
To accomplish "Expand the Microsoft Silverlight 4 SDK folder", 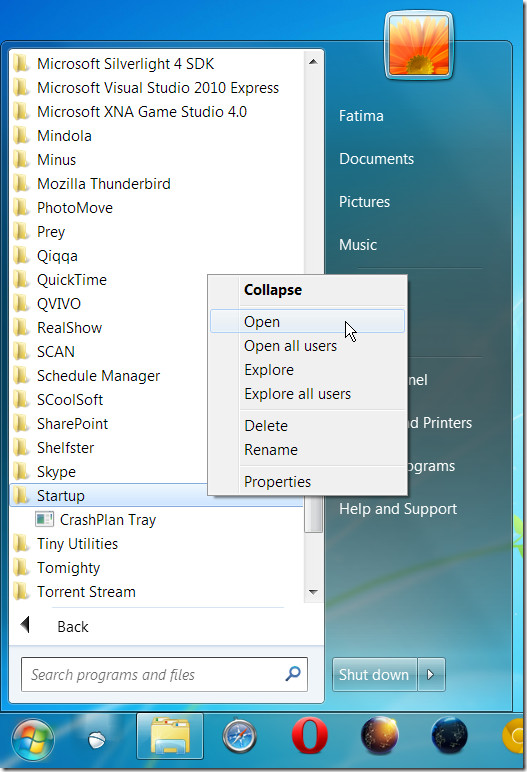I will 126,64.
